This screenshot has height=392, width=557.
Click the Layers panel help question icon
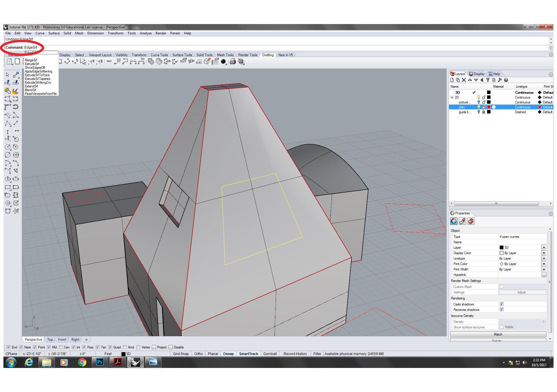click(506, 80)
